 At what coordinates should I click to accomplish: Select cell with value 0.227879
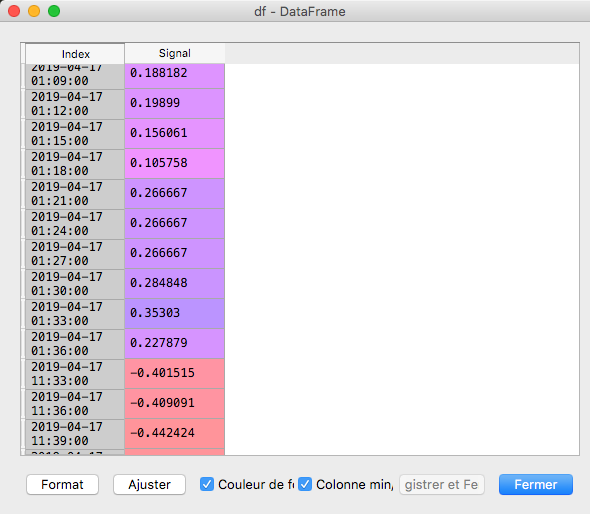[175, 344]
